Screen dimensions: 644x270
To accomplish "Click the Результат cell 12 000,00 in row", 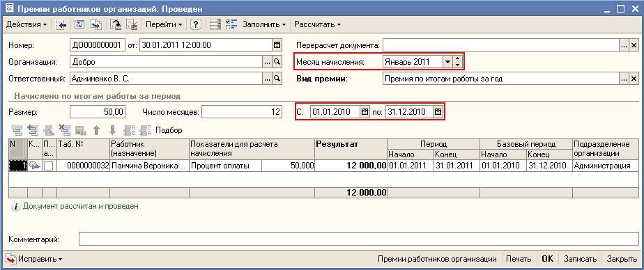I will [351, 166].
